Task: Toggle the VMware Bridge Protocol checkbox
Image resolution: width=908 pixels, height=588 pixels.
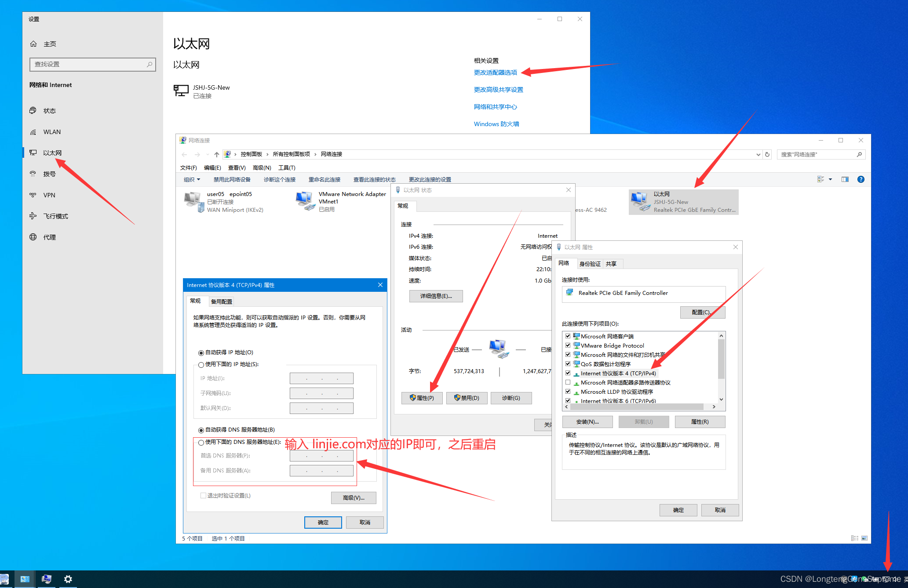Action: 568,345
